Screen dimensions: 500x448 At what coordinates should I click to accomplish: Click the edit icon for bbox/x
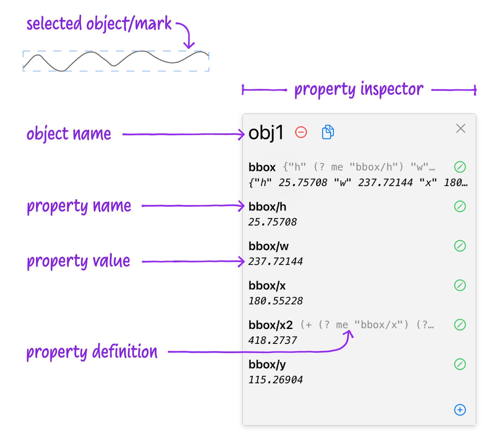pos(460,285)
